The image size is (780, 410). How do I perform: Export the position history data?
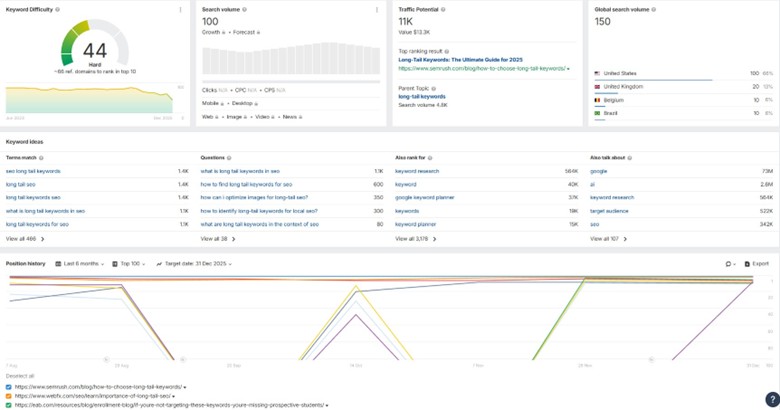point(759,264)
